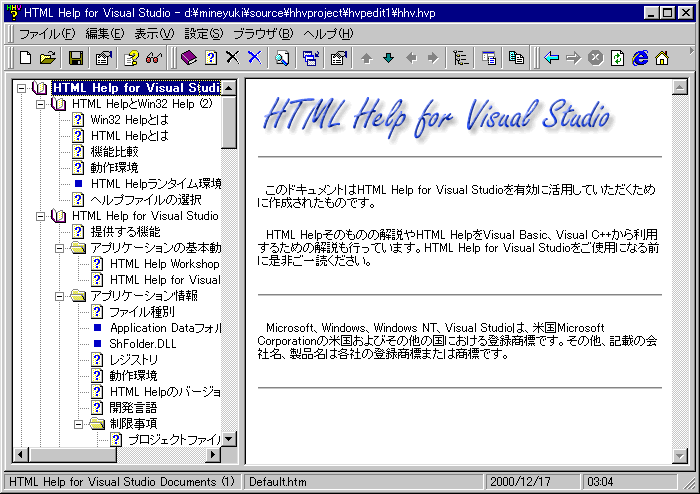Screen dimensions: 700x494
Task: Click tree pane scroll right arrow
Action: click(x=213, y=455)
